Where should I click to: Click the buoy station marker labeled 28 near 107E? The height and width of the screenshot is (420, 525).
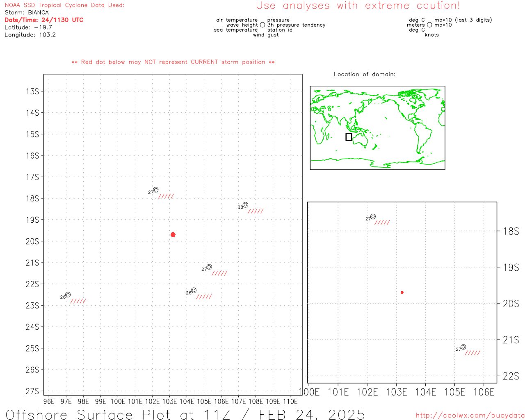tap(245, 205)
